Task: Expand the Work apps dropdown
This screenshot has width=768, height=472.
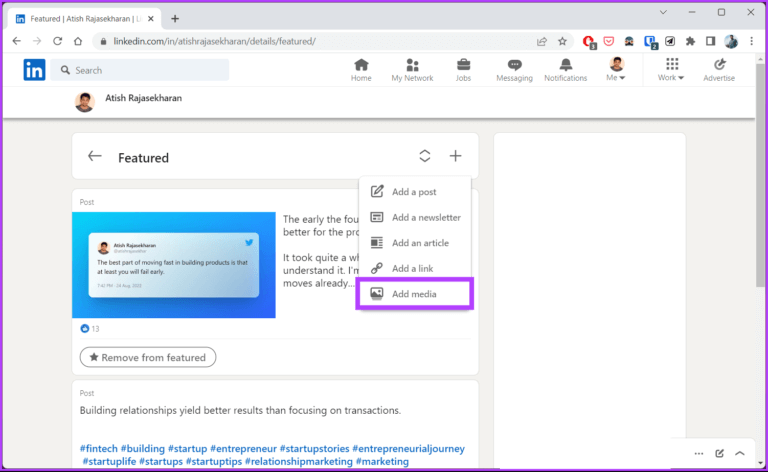Action: (671, 69)
